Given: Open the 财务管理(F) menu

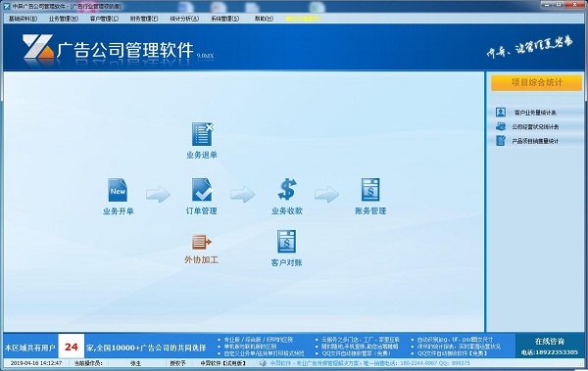Looking at the screenshot, I should click(x=144, y=19).
